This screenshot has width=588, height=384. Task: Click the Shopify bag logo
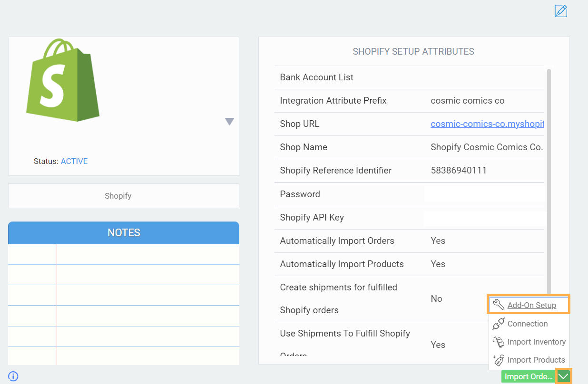(x=63, y=81)
